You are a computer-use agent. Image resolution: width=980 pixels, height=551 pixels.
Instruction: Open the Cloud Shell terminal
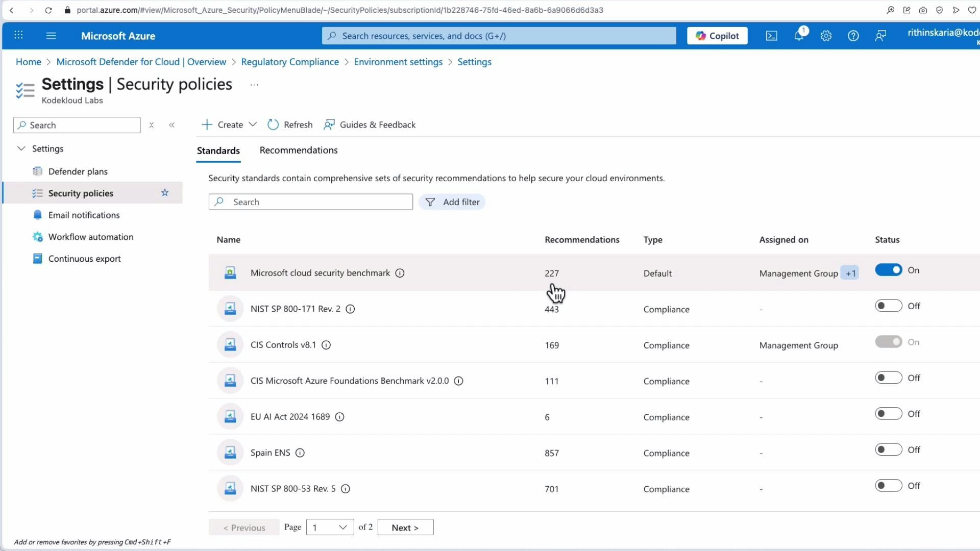click(x=771, y=36)
